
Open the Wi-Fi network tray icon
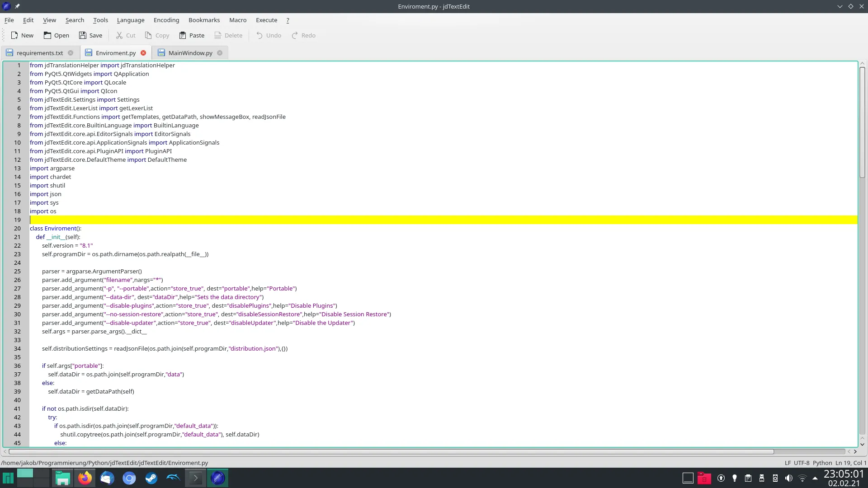[802, 478]
